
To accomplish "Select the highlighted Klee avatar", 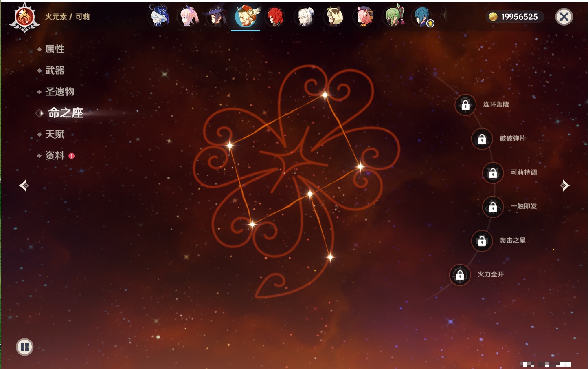I will click(246, 16).
